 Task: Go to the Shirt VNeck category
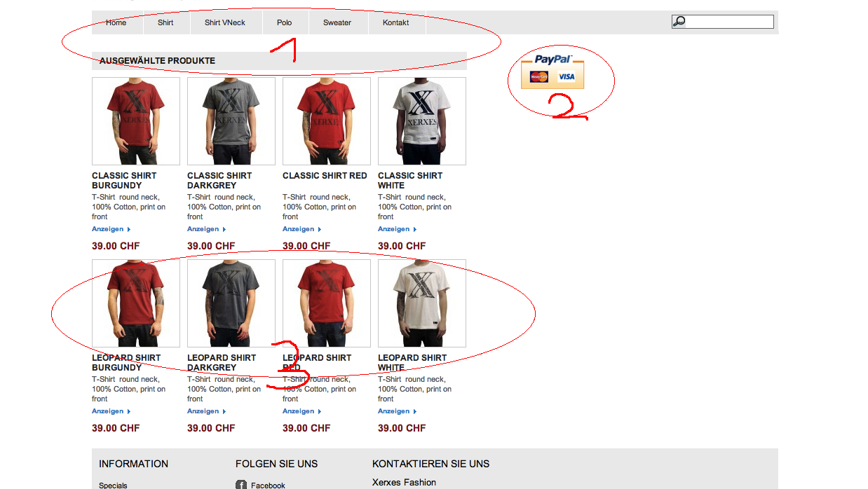coord(225,22)
